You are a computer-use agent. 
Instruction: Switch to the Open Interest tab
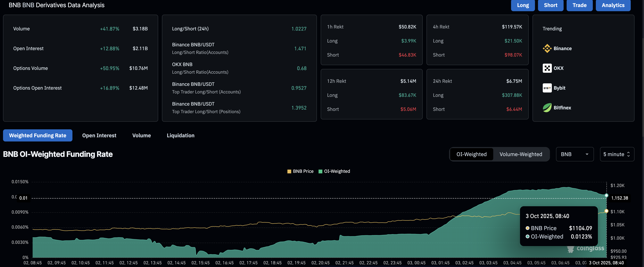coord(99,135)
